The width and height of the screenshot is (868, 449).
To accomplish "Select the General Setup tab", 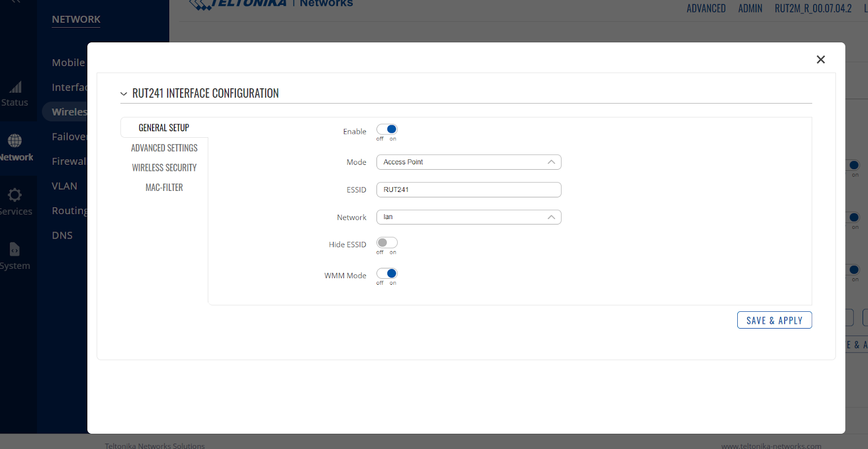I will (x=164, y=128).
